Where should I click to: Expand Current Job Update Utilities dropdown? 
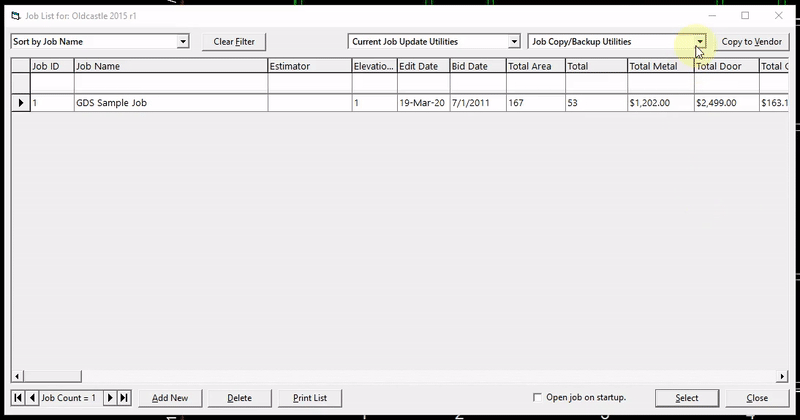click(514, 41)
